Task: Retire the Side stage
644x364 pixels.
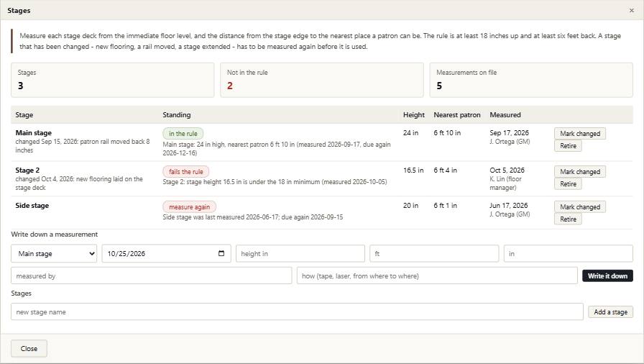Action: 568,219
